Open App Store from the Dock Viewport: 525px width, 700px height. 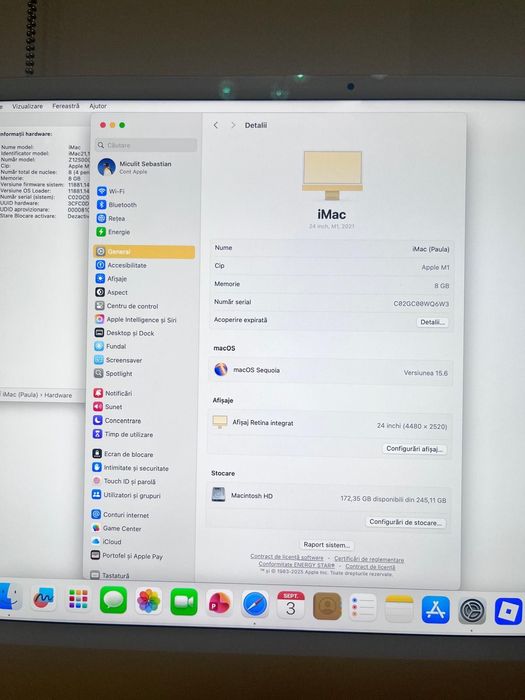point(435,610)
